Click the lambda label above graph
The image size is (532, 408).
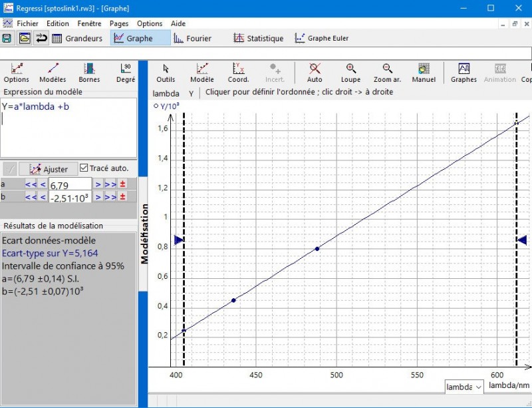tap(166, 93)
